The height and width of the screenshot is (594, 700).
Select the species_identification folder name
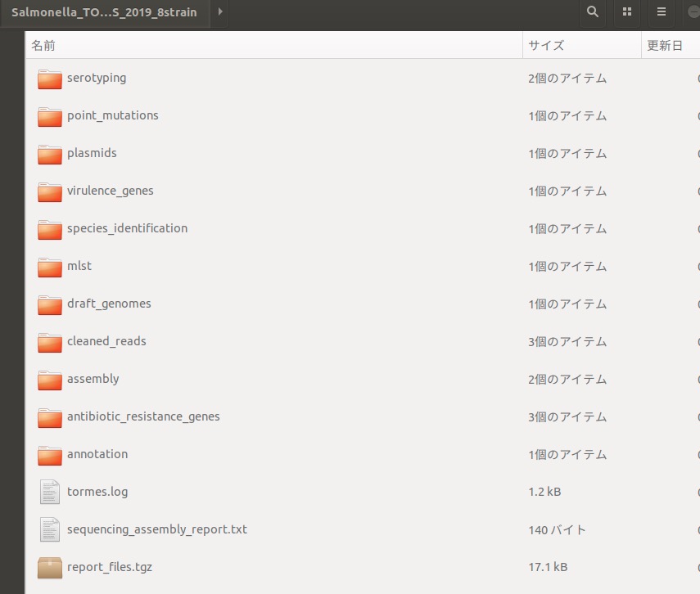click(127, 228)
